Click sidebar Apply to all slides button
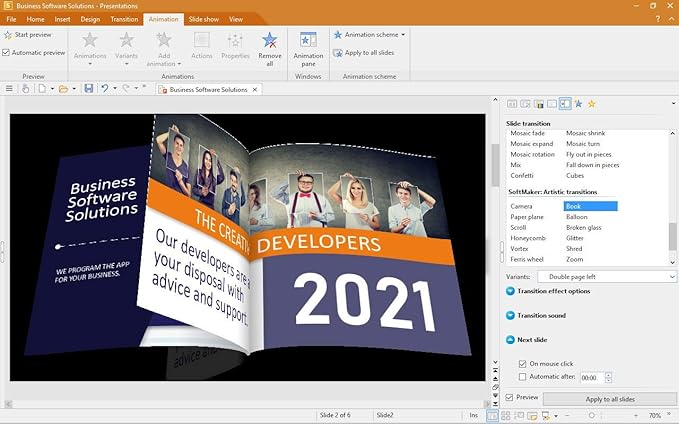Screen dimensions: 679x424 coord(610,399)
